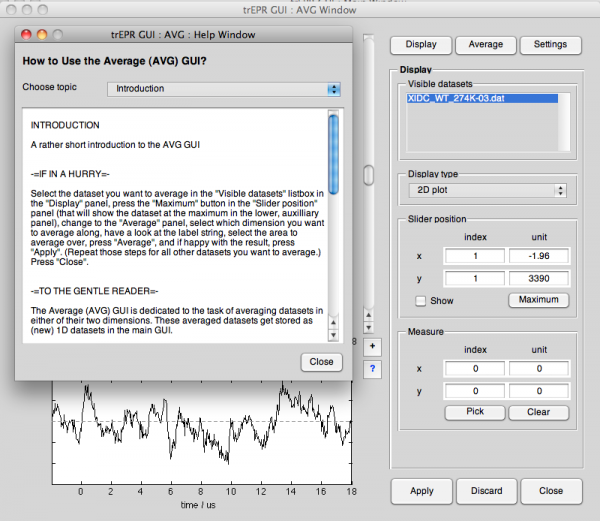Click the -=IF IN A HURRY=- heading
600x521 pixels.
pyautogui.click(x=70, y=174)
